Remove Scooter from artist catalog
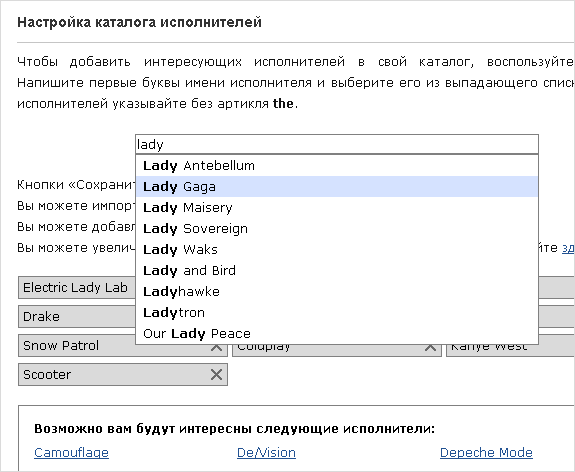 tap(216, 374)
